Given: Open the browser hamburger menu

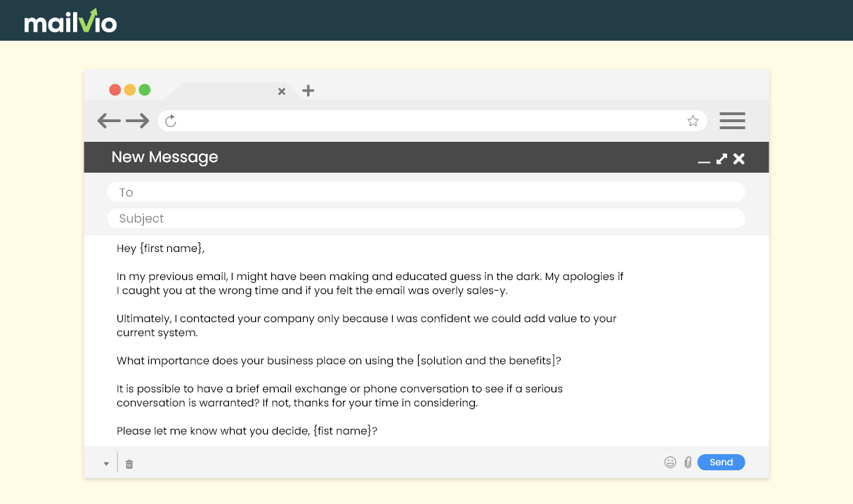Looking at the screenshot, I should click(732, 121).
